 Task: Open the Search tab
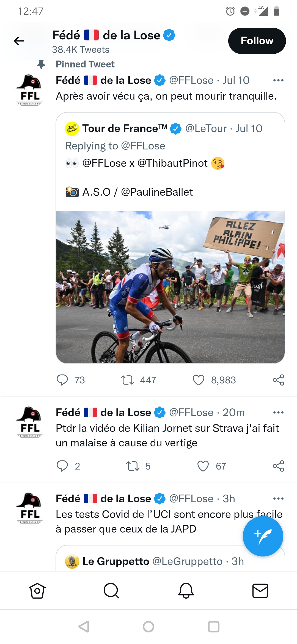[x=111, y=591]
